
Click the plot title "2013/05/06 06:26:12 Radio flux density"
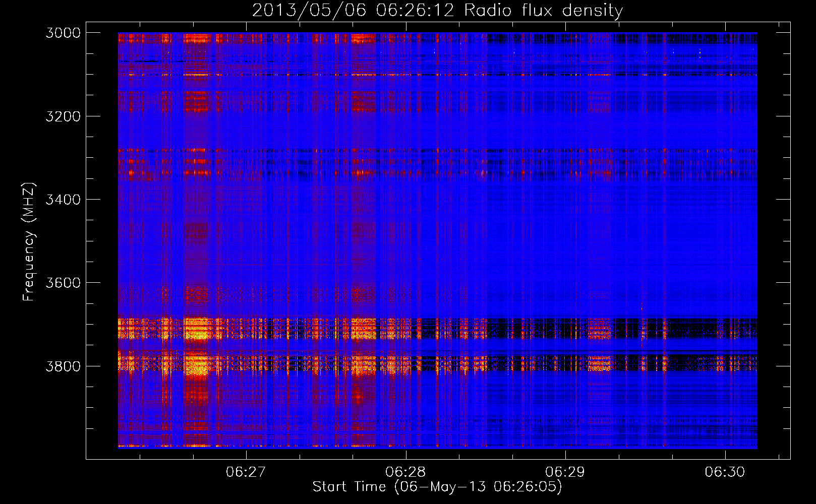coord(437,11)
